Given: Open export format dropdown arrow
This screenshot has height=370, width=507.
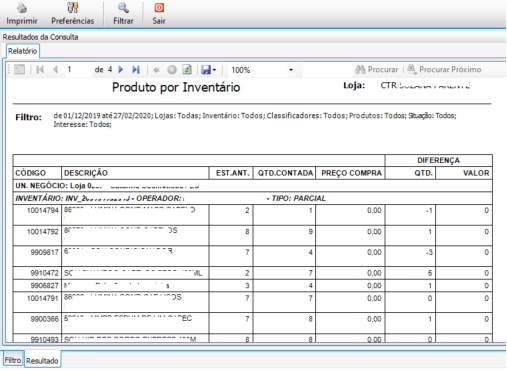Looking at the screenshot, I should (x=214, y=70).
